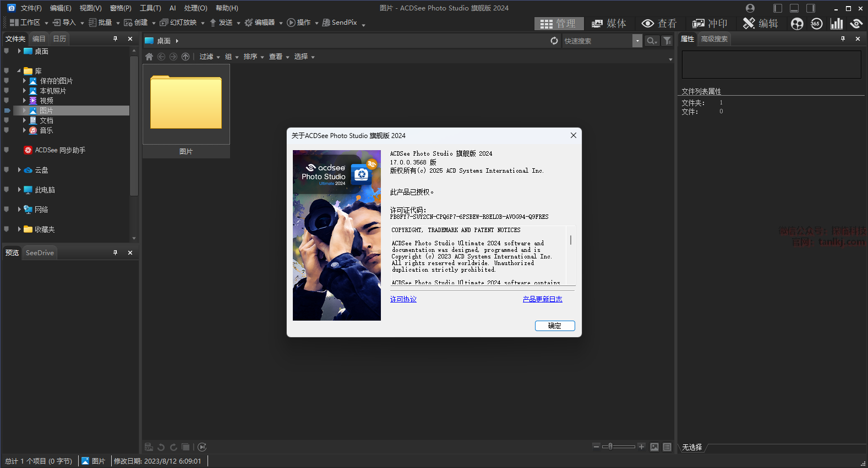The height and width of the screenshot is (468, 868).
Task: Click 确定 button in About dialog
Action: point(555,326)
